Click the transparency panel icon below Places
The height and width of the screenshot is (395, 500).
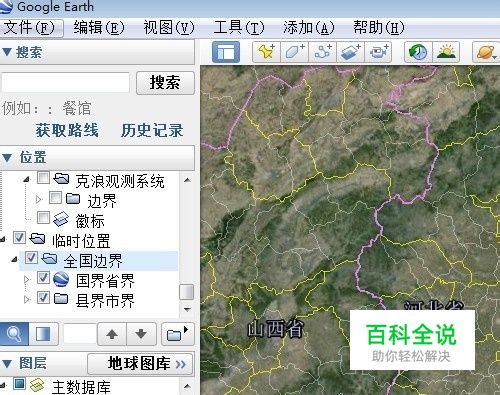click(x=43, y=334)
